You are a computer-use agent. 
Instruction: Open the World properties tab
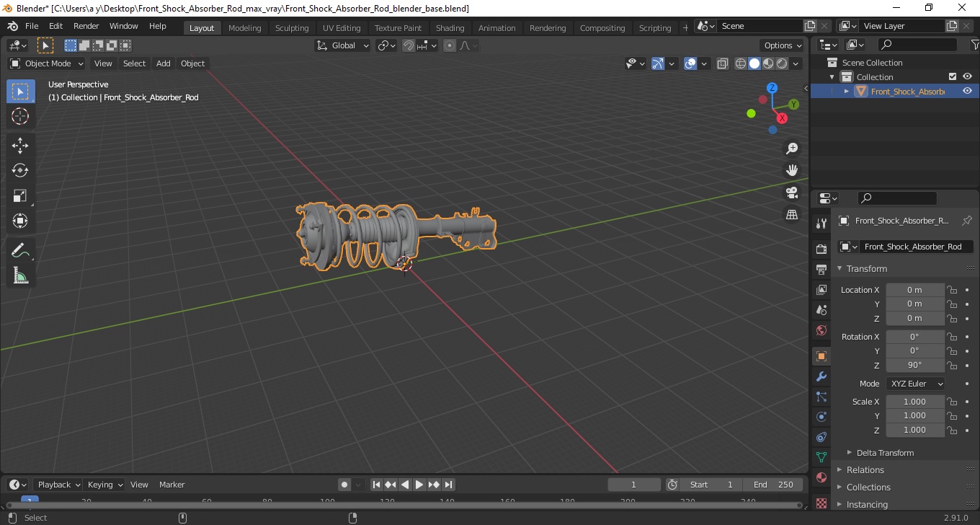click(821, 330)
